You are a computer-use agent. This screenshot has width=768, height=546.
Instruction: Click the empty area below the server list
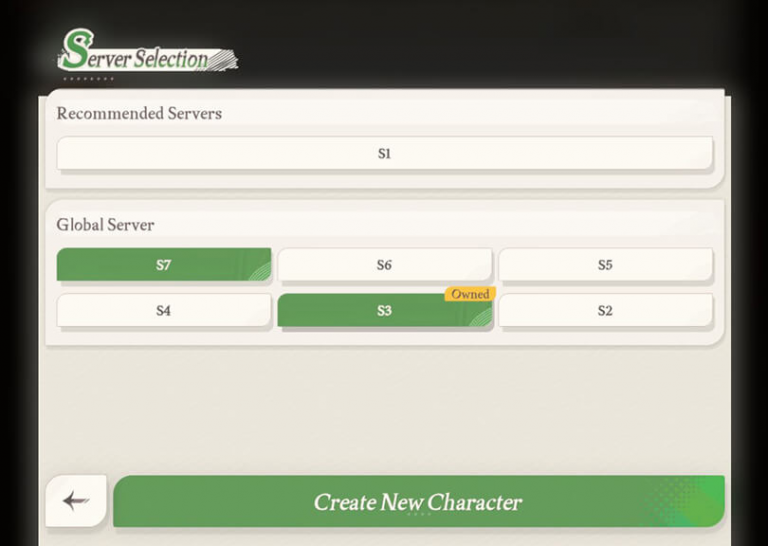coord(384,410)
